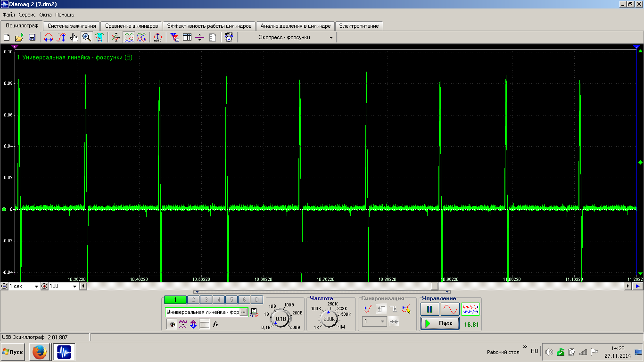Image resolution: width=644 pixels, height=362 pixels.
Task: Open the Сравнение цилиндров tab
Action: 132,26
